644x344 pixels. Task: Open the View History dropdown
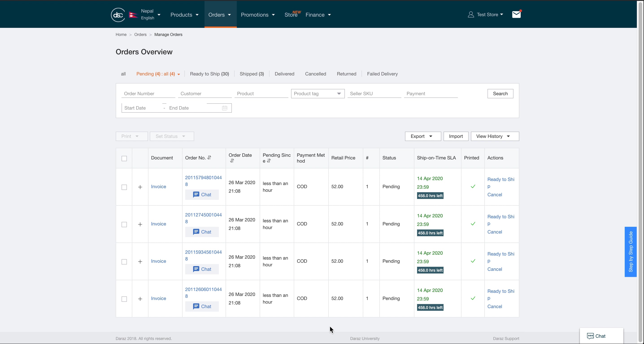495,136
